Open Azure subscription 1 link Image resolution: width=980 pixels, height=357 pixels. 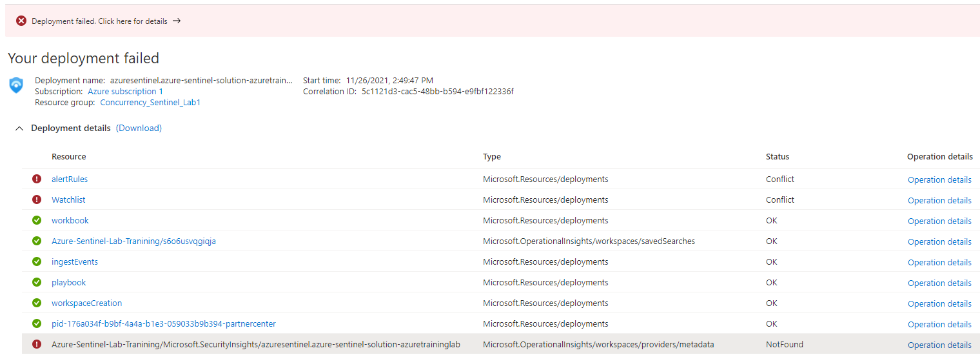125,92
